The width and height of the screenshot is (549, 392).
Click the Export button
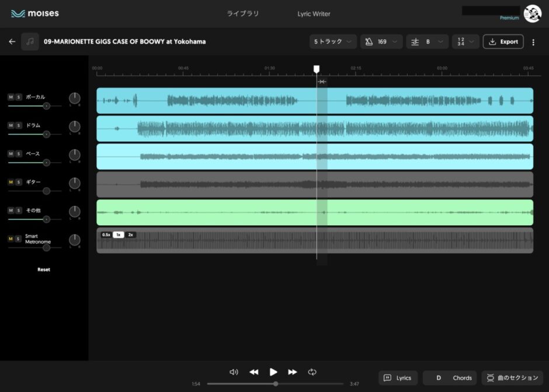[503, 41]
